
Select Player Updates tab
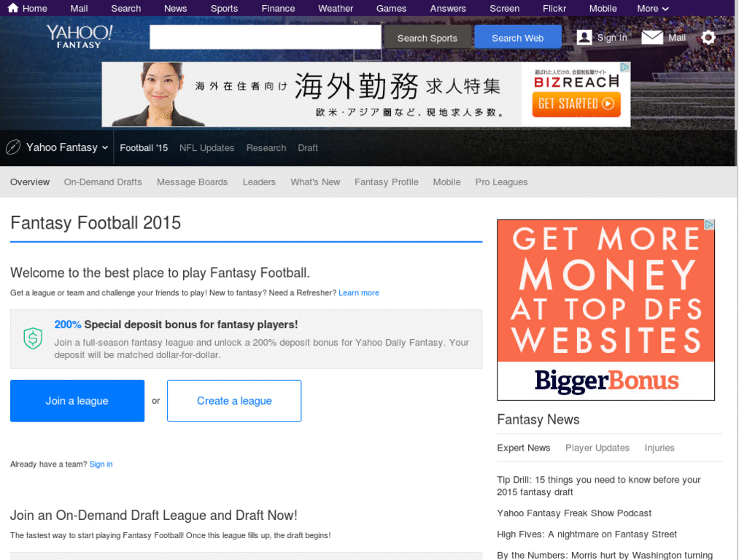pyautogui.click(x=597, y=448)
